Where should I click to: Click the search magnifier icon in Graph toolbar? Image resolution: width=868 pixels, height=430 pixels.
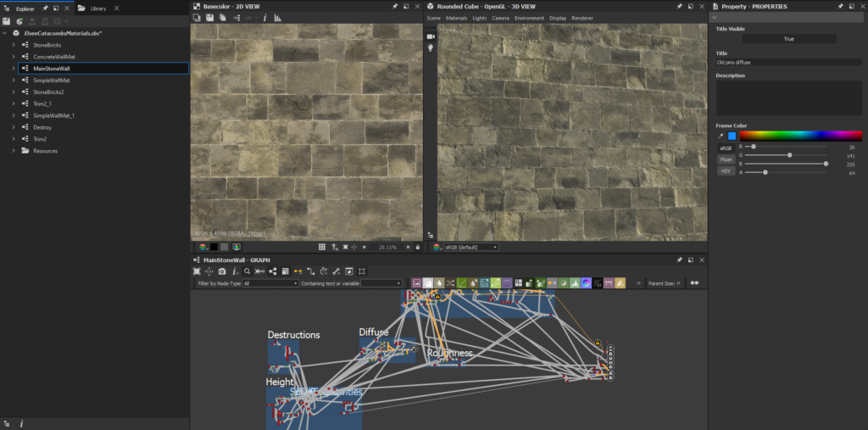pyautogui.click(x=247, y=271)
